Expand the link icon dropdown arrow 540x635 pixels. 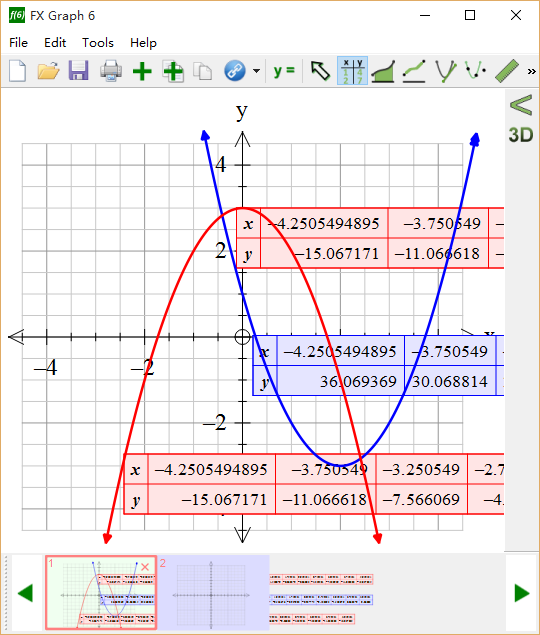pos(256,71)
